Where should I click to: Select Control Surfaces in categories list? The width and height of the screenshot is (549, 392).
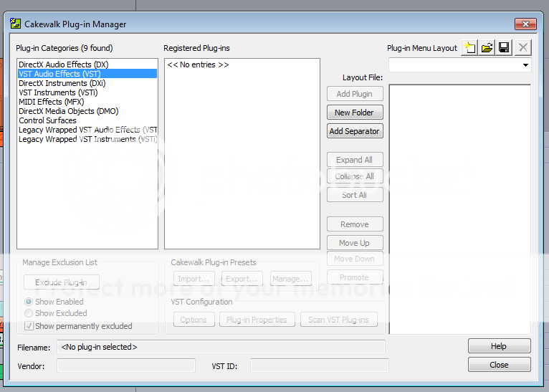(47, 120)
